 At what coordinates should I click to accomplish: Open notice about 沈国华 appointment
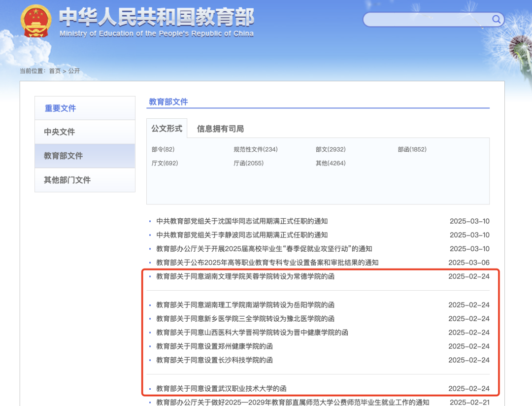click(242, 221)
